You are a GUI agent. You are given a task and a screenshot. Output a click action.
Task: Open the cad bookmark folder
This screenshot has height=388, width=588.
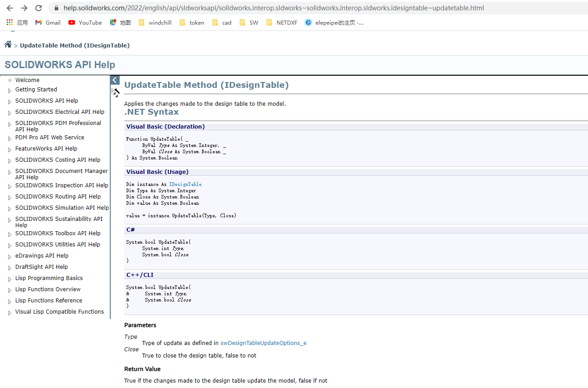[222, 22]
